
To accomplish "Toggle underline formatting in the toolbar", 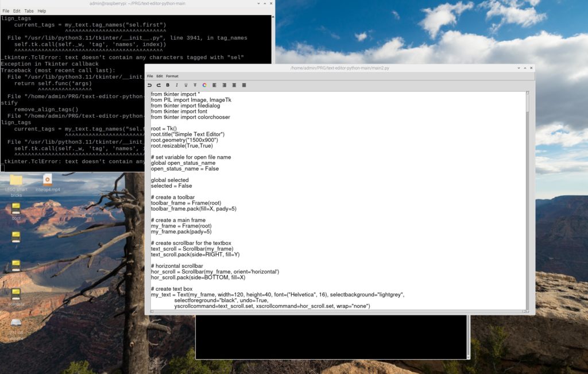I will pyautogui.click(x=186, y=85).
